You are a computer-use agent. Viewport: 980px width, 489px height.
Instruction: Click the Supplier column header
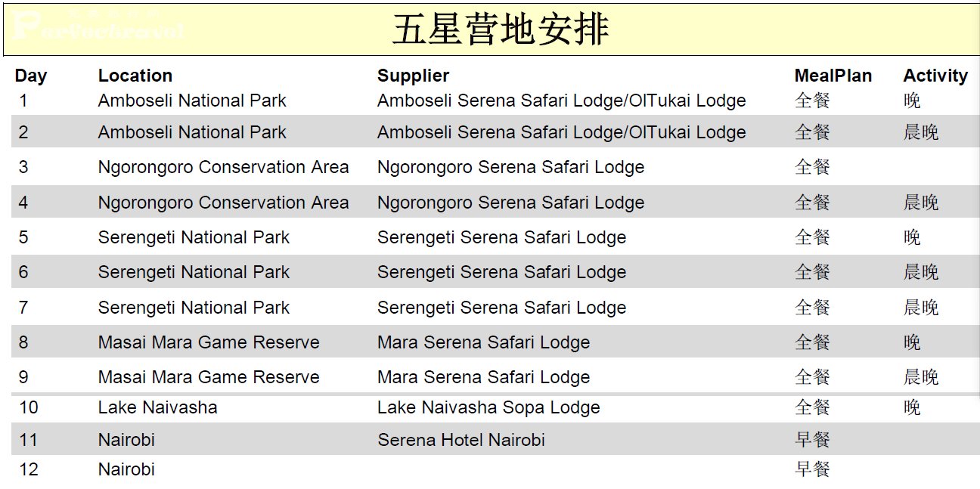click(x=414, y=76)
